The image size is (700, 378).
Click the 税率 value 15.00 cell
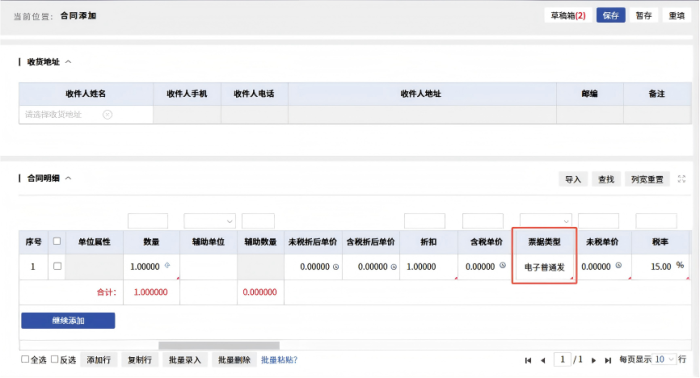point(661,267)
